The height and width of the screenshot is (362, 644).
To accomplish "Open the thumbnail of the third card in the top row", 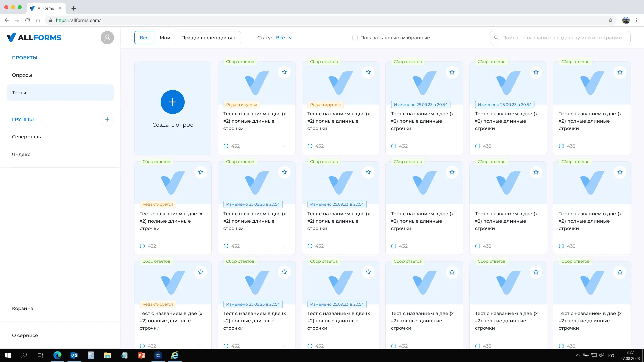I will 424,83.
